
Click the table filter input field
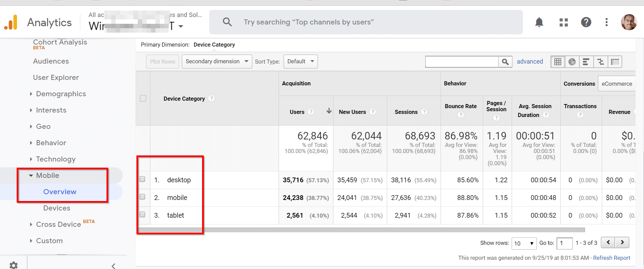[462, 62]
